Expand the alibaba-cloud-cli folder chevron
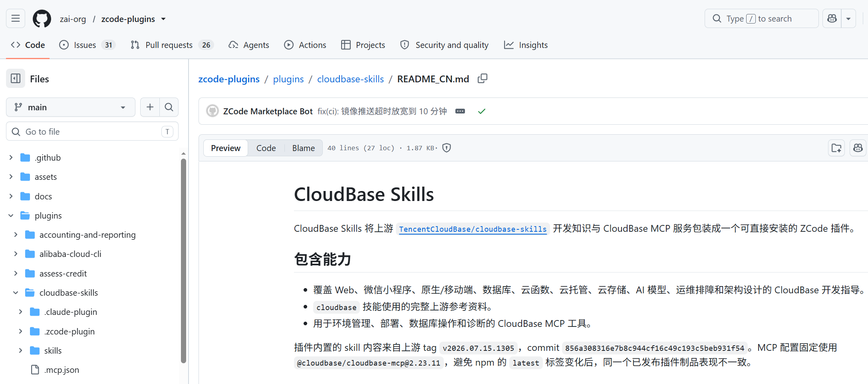This screenshot has width=868, height=384. coord(16,254)
